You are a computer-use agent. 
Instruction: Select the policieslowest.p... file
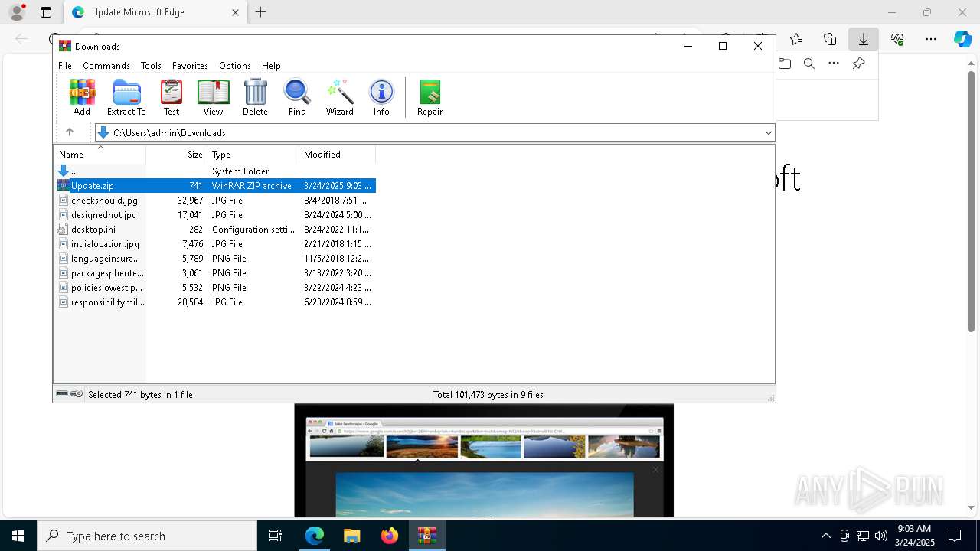coord(215,288)
